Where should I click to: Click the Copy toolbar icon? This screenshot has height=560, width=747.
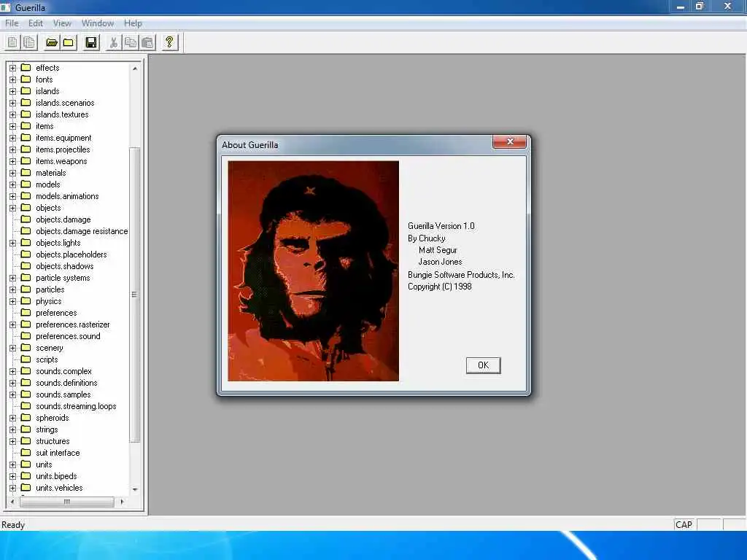coord(130,42)
